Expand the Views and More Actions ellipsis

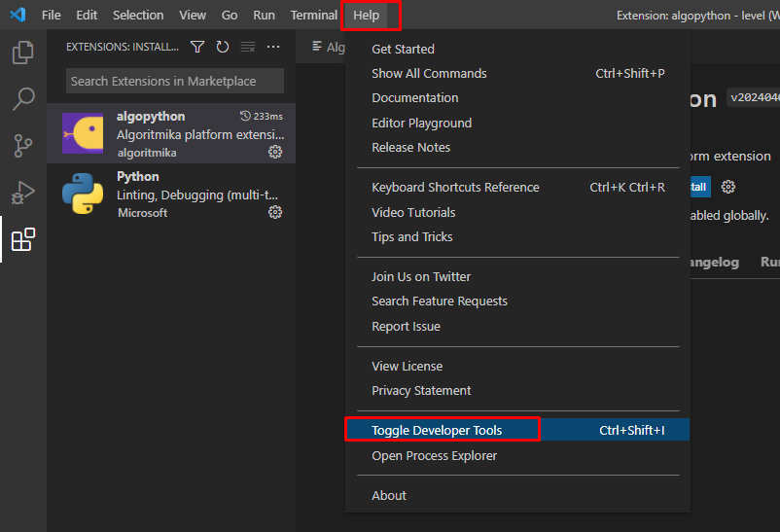pos(273,47)
